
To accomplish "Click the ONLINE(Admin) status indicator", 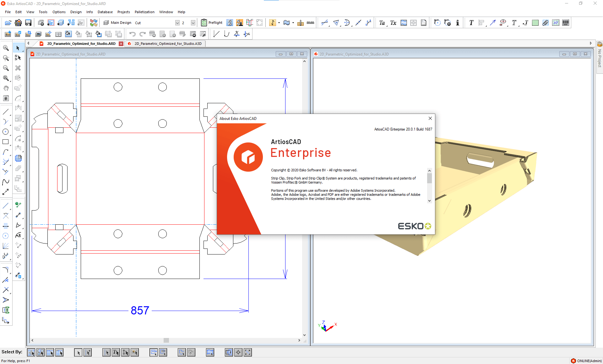I will point(586,361).
